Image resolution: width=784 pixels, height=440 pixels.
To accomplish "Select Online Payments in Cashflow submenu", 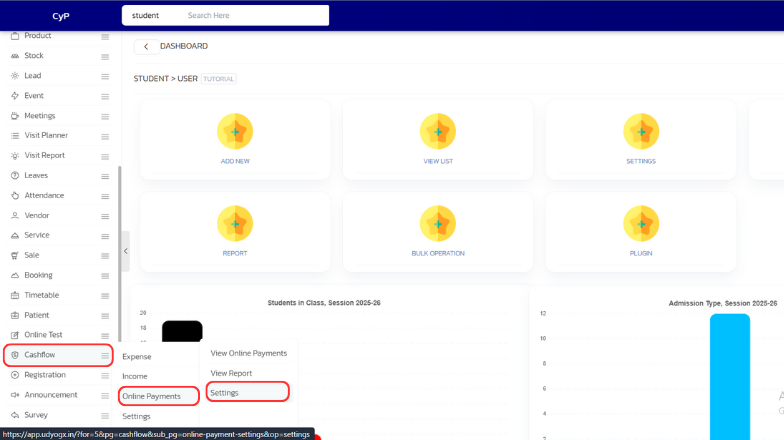I will [152, 396].
